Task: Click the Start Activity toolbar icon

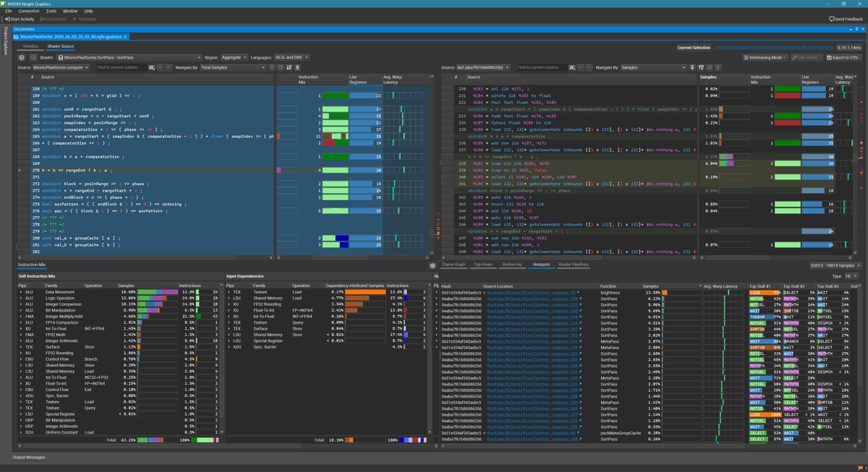Action: point(7,19)
